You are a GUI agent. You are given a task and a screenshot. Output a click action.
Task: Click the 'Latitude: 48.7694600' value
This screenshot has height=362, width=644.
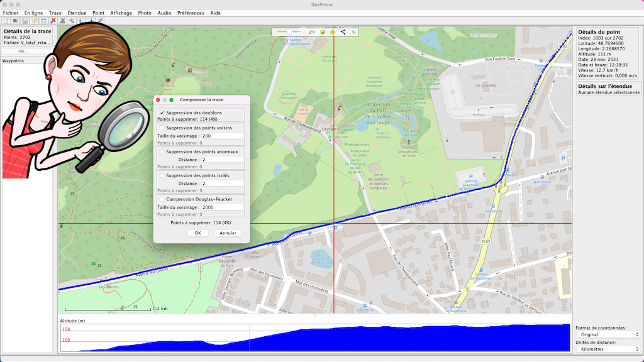tap(601, 43)
